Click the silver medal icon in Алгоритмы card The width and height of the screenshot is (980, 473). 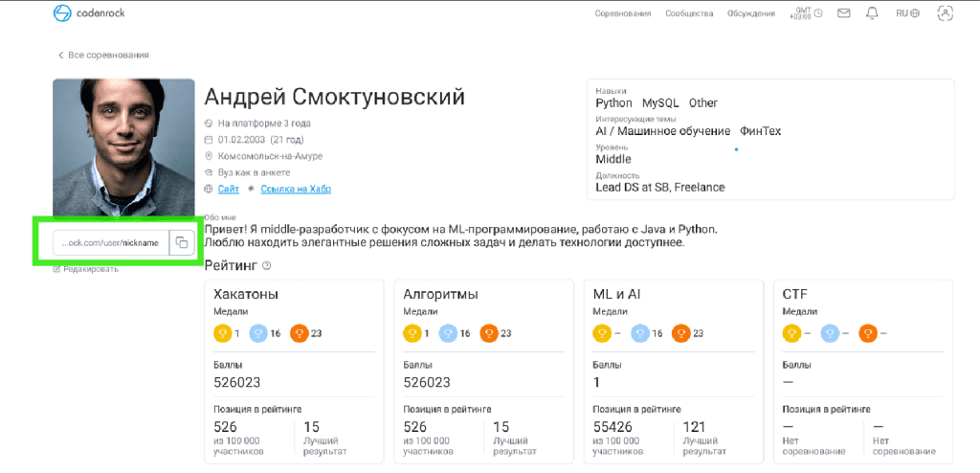pyautogui.click(x=448, y=333)
